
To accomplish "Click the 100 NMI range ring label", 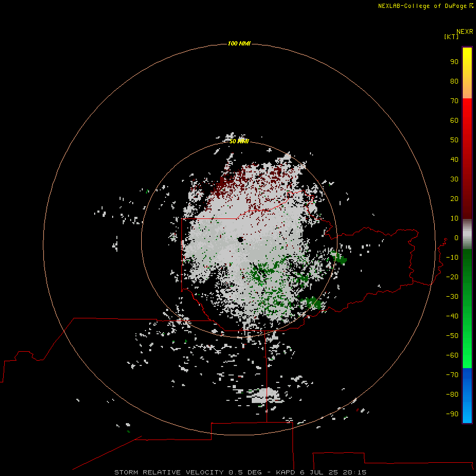I will (x=239, y=43).
